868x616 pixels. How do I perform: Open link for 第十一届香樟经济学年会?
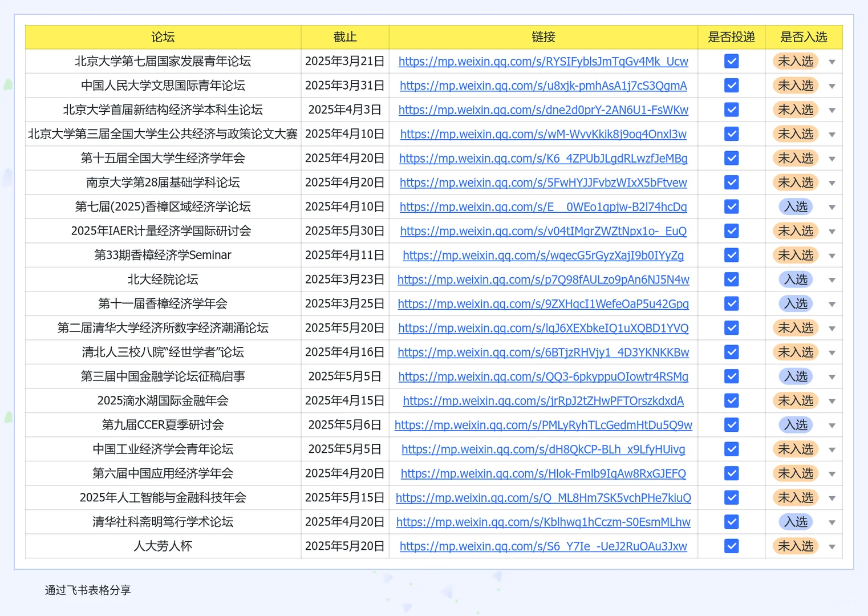pos(543,303)
